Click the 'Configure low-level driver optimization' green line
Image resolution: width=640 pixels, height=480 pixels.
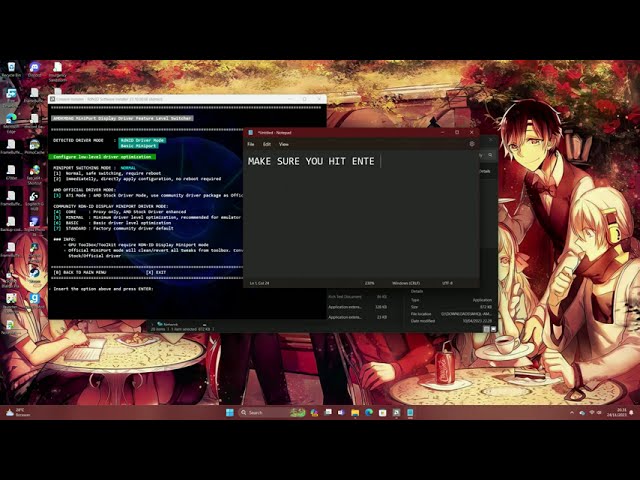(102, 157)
